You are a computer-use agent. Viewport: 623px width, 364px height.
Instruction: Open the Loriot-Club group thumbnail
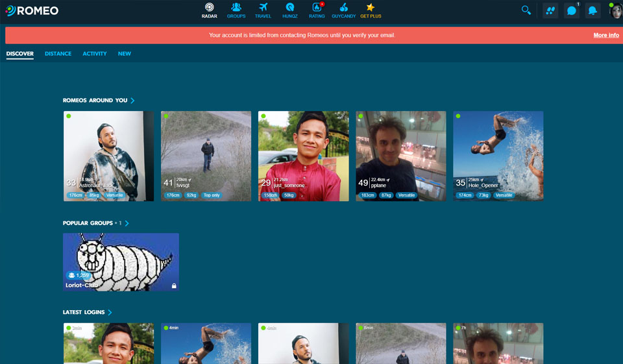121,261
